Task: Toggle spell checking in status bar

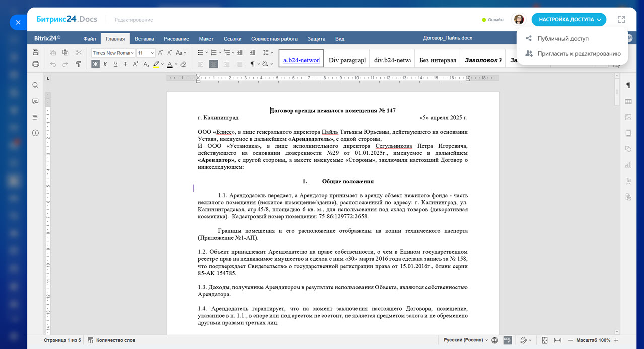Action: pyautogui.click(x=508, y=340)
